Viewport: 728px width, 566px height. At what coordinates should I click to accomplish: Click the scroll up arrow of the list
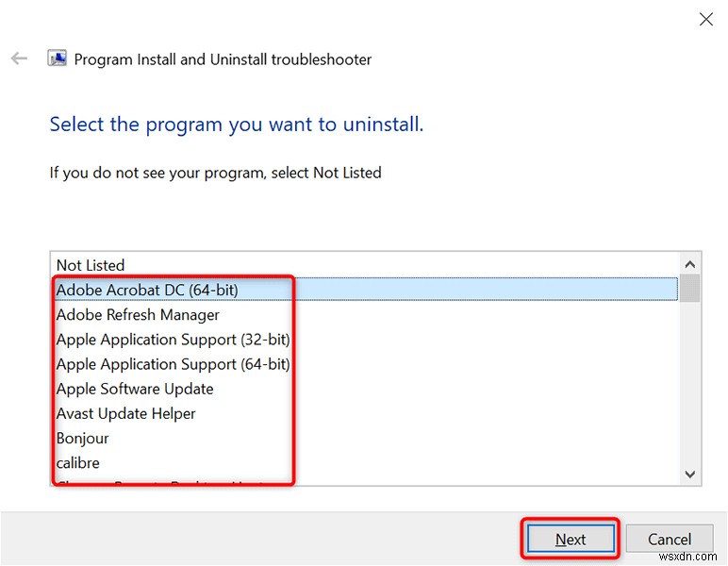(x=690, y=264)
